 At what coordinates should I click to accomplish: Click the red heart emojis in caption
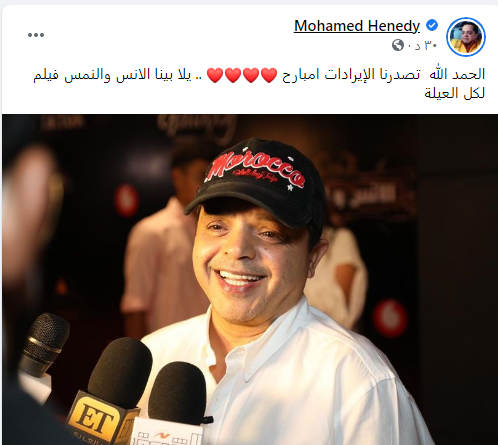click(242, 75)
